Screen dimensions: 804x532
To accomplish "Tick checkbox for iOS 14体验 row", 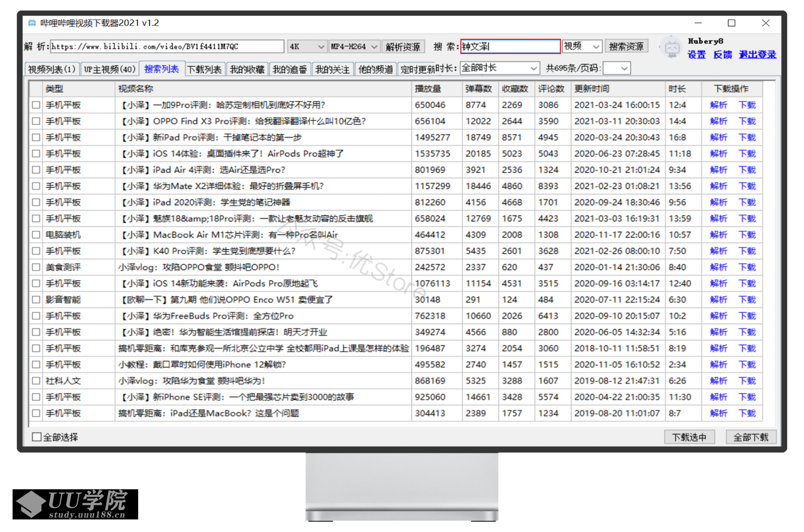I will coord(36,154).
